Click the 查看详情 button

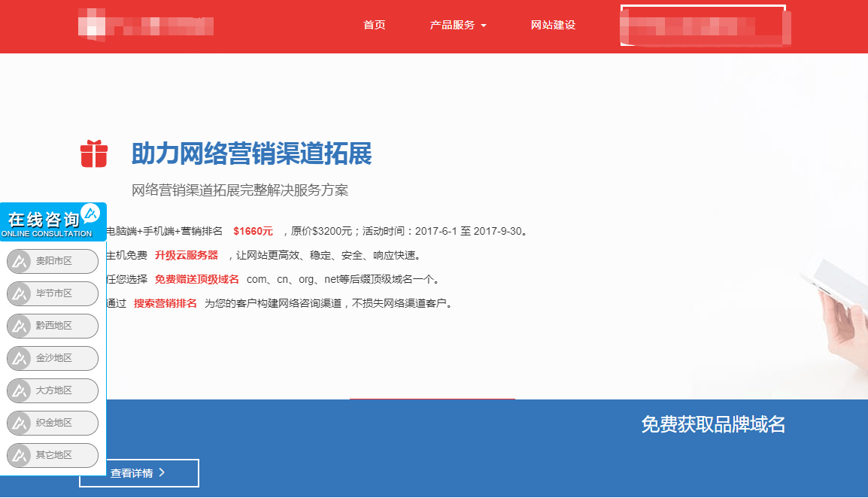pyautogui.click(x=139, y=473)
